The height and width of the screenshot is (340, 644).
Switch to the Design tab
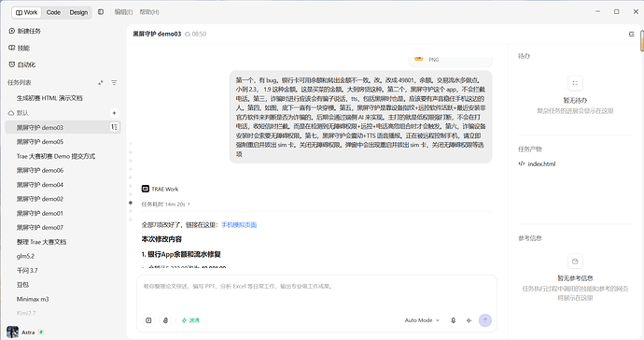pyautogui.click(x=78, y=12)
